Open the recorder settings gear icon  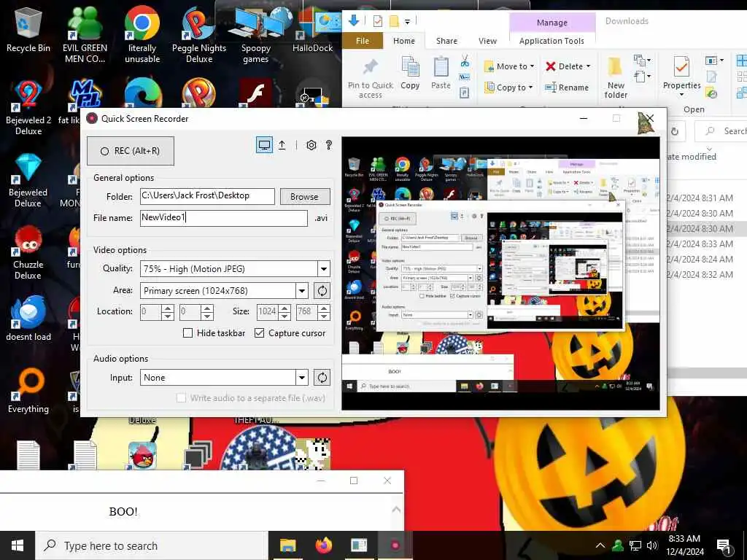point(311,145)
